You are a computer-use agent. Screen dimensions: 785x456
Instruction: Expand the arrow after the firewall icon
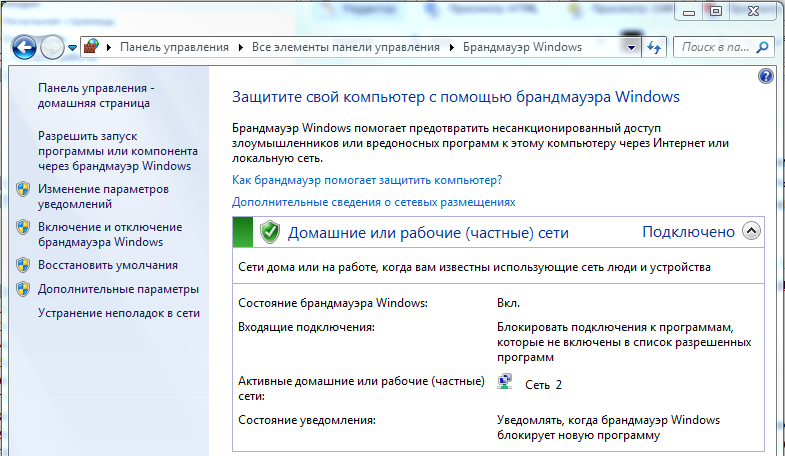109,48
